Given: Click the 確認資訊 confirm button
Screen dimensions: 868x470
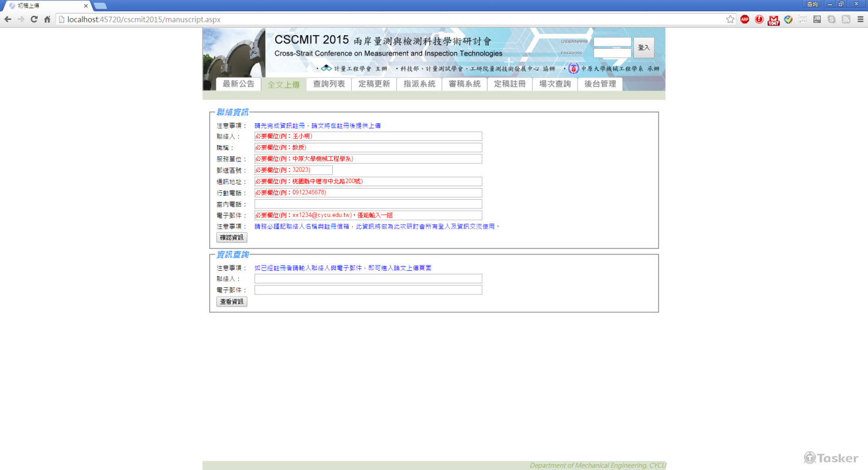Looking at the screenshot, I should tap(232, 237).
